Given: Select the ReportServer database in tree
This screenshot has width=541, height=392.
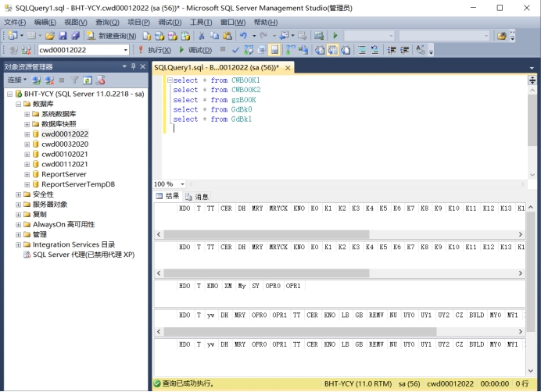Looking at the screenshot, I should coord(63,174).
